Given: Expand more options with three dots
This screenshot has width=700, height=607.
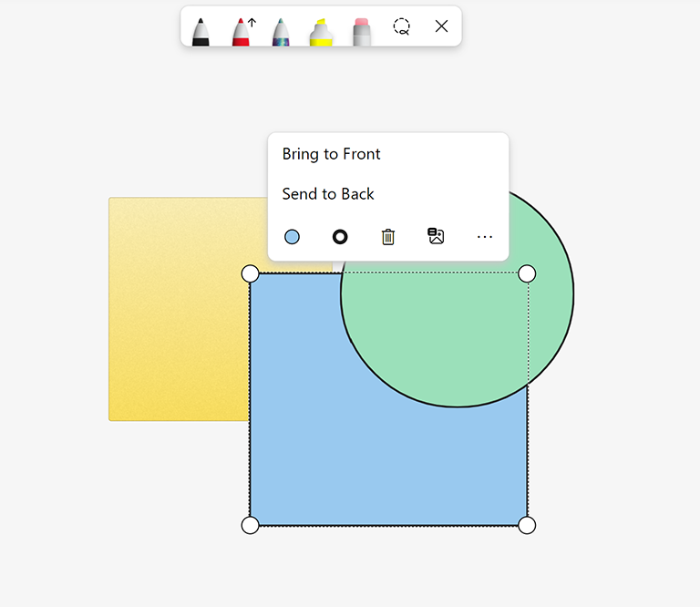Looking at the screenshot, I should pyautogui.click(x=485, y=237).
